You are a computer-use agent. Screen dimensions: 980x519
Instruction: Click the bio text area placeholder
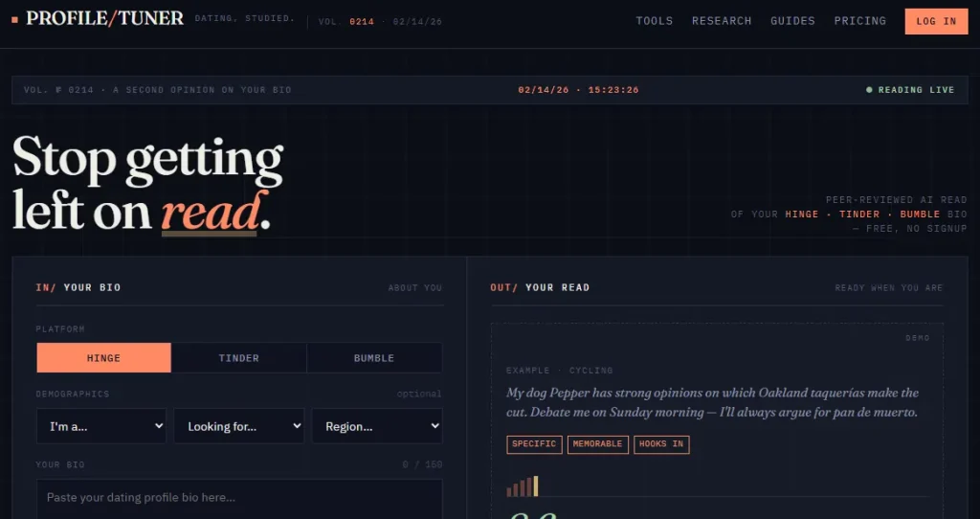pyautogui.click(x=141, y=498)
